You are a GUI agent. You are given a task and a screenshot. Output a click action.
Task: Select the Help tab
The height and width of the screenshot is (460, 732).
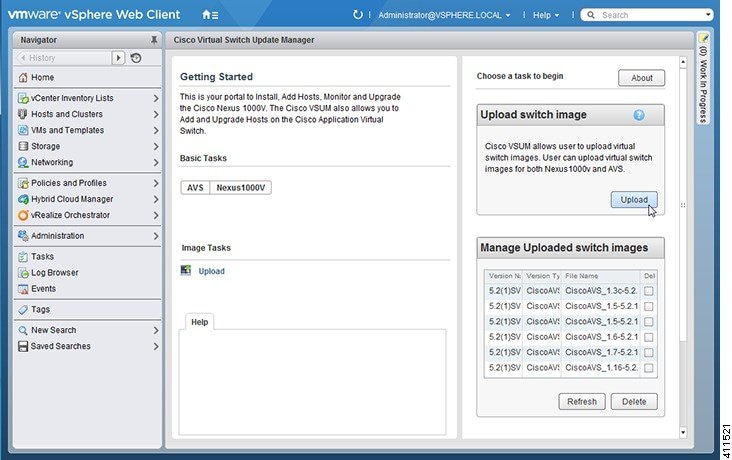(199, 322)
